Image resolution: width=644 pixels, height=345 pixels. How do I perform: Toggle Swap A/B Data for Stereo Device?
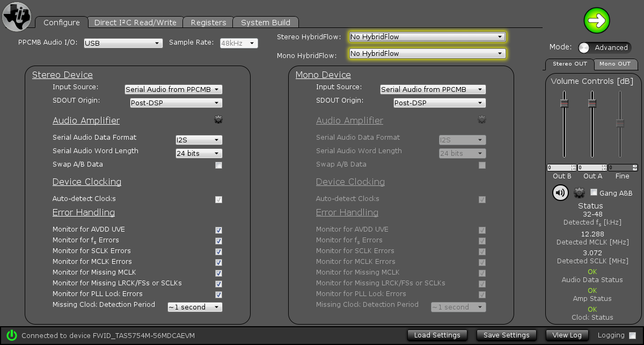point(218,165)
